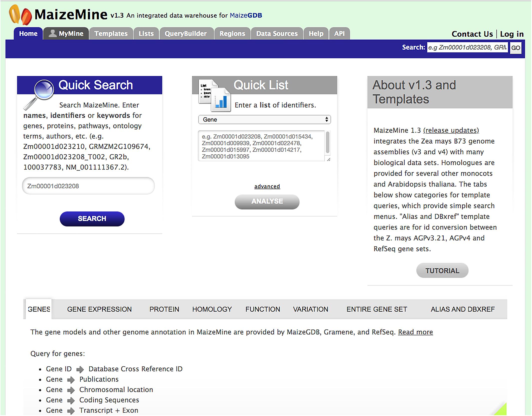Open the Templates tab

coord(111,33)
